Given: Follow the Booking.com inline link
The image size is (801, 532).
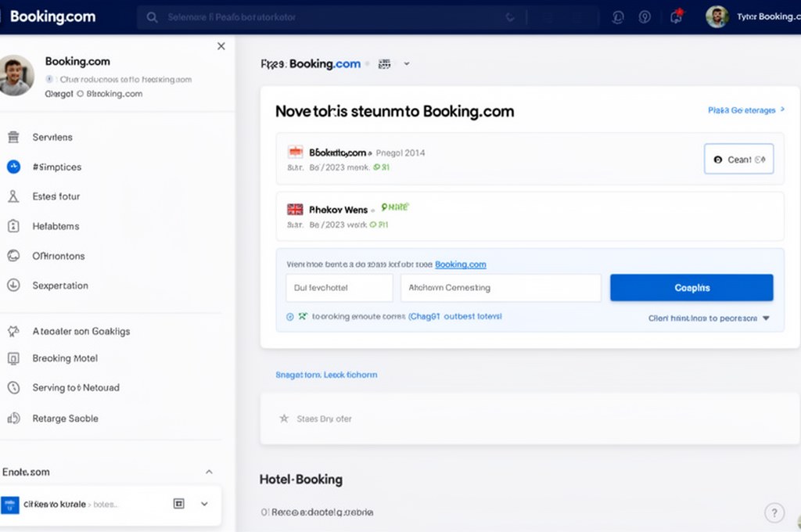Looking at the screenshot, I should point(461,264).
